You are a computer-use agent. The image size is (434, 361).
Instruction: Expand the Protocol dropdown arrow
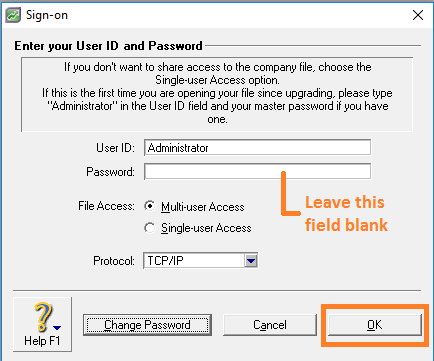[251, 261]
